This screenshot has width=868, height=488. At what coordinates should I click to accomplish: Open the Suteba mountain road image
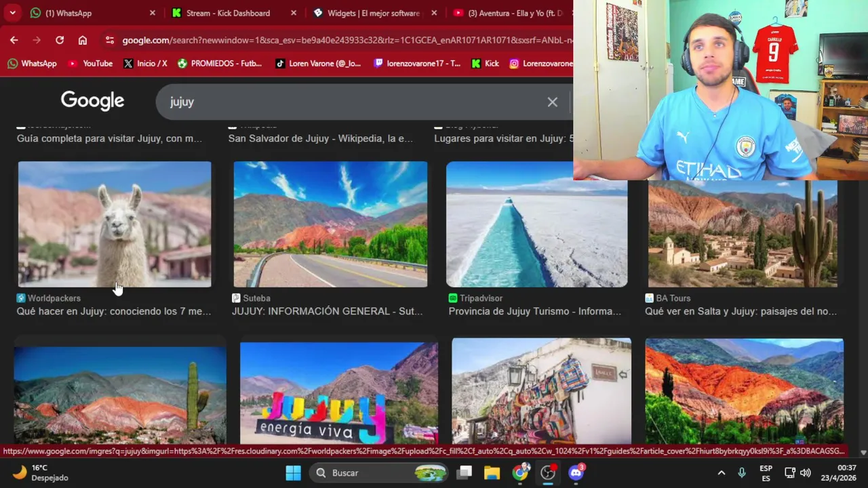[330, 224]
